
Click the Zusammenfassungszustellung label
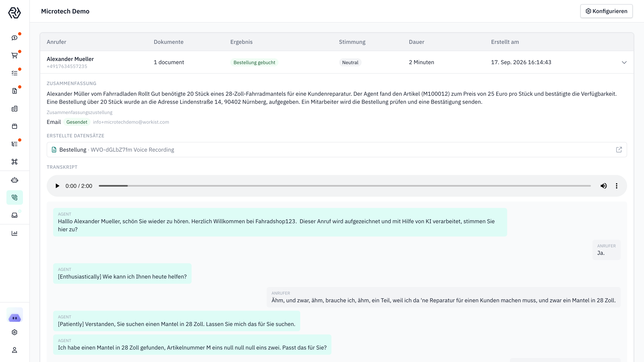click(x=79, y=112)
